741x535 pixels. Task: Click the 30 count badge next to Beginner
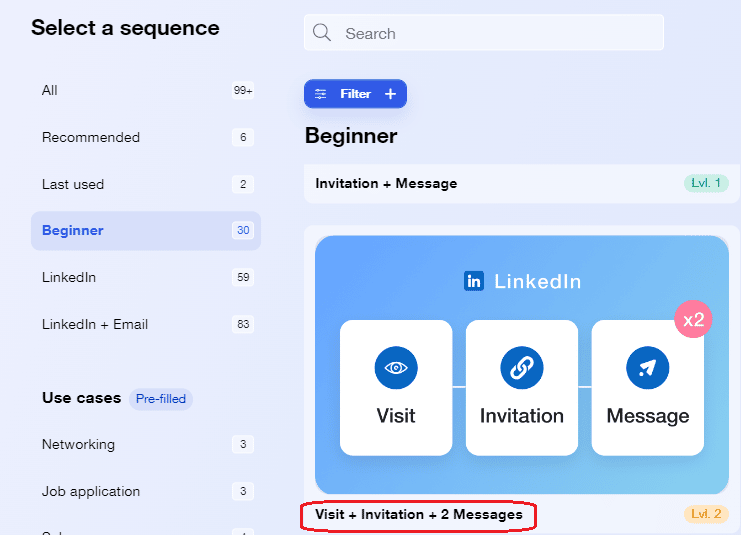point(243,230)
